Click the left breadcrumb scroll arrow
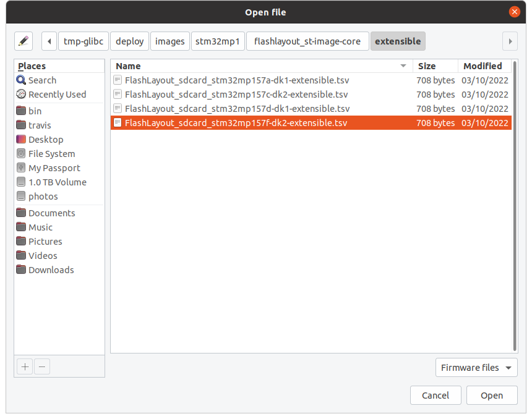The width and height of the screenshot is (532, 419). click(49, 41)
